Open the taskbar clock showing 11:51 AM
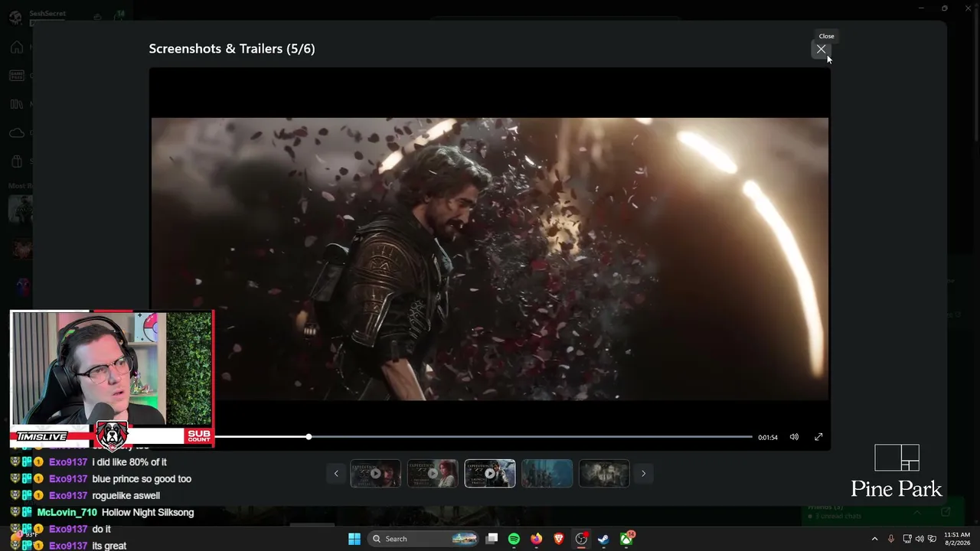This screenshot has width=980, height=551. click(957, 539)
